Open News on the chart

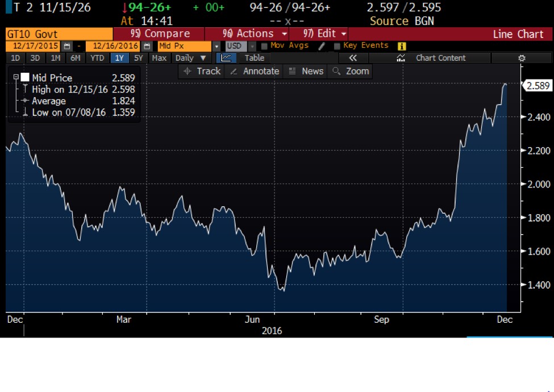(311, 71)
